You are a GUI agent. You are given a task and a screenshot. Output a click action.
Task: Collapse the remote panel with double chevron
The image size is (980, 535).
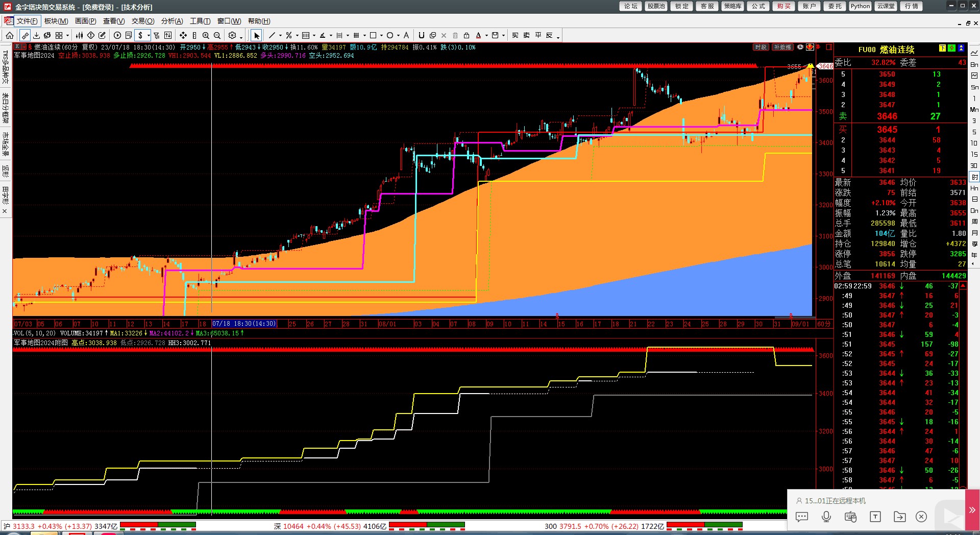click(972, 510)
